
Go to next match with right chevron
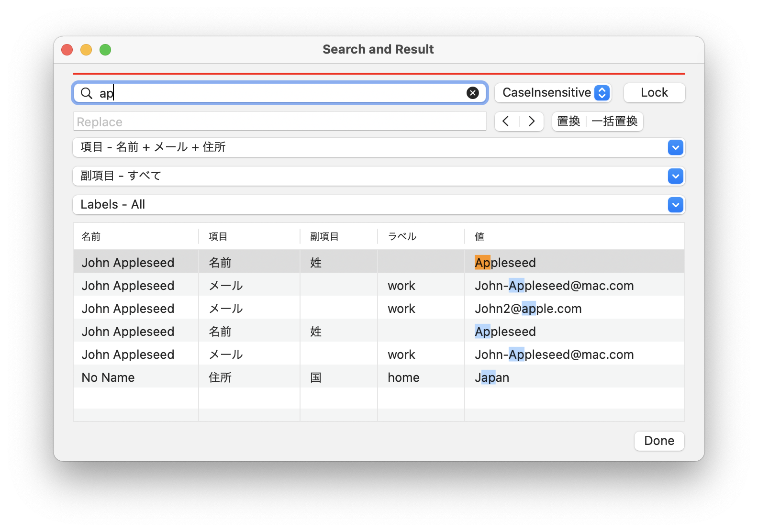(531, 122)
